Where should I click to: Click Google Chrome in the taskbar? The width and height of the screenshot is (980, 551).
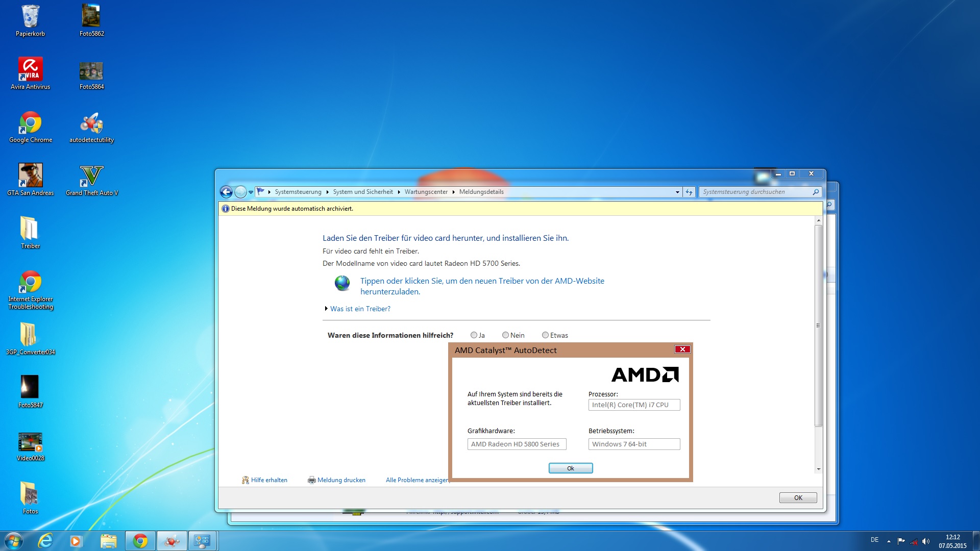click(140, 541)
